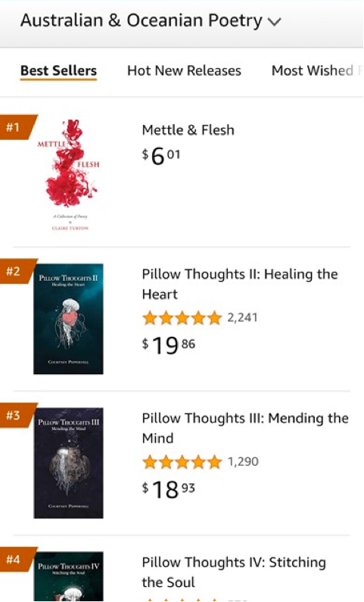
Task: Expand the Australian & Oceanian Poetry category dropdown
Action: click(x=151, y=20)
